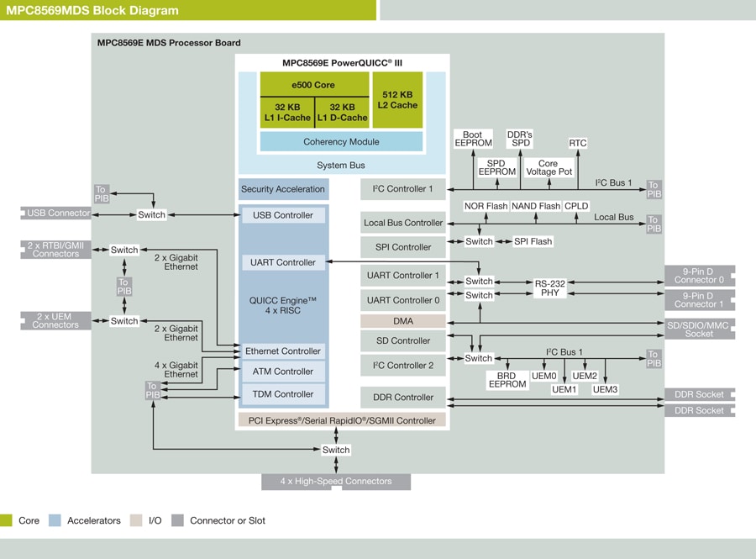Viewport: 756px width, 559px height.
Task: Click the SPI Flash block
Action: pyautogui.click(x=531, y=241)
